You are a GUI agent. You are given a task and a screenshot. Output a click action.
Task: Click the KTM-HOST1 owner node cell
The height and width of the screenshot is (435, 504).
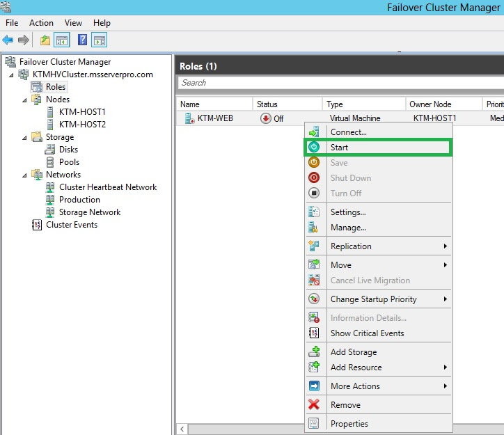click(x=434, y=118)
